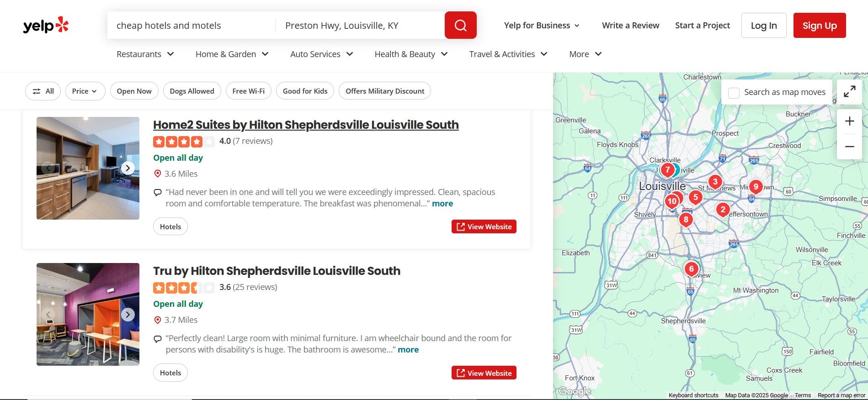Image resolution: width=868 pixels, height=400 pixels.
Task: Open Home2 Suites by Hilton listing title
Action: (306, 125)
